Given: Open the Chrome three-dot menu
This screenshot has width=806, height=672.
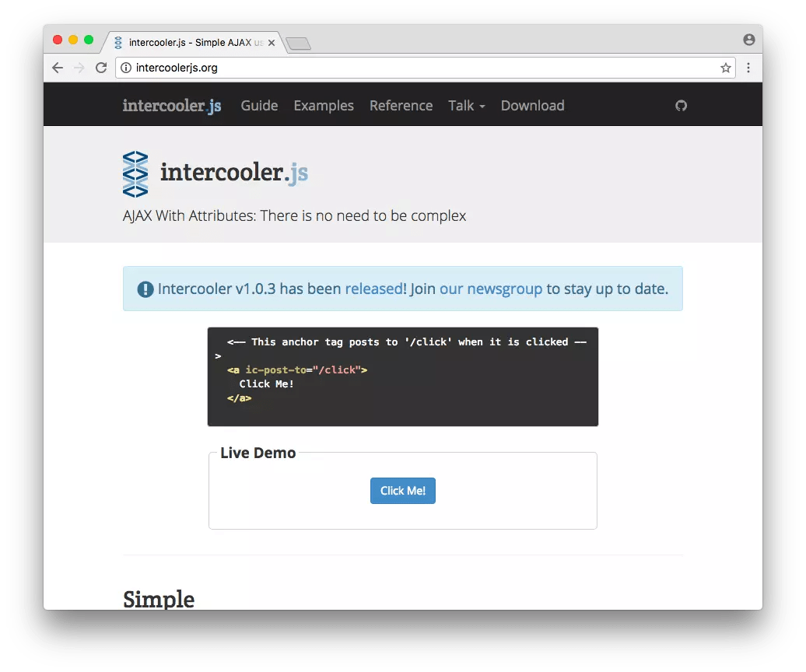Looking at the screenshot, I should click(748, 68).
